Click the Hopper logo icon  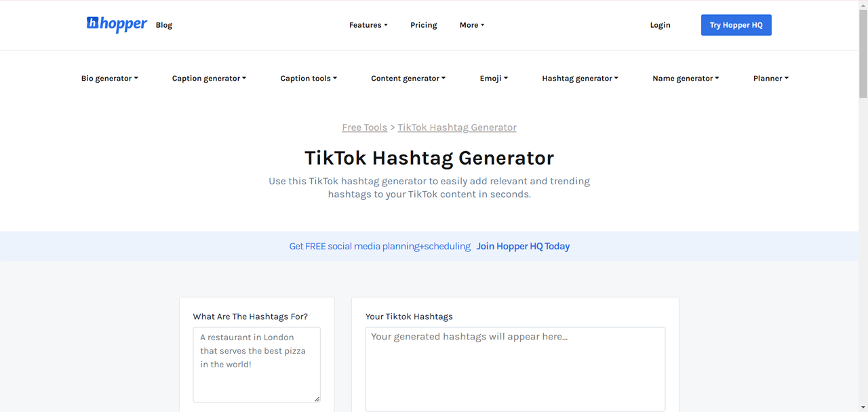point(93,24)
